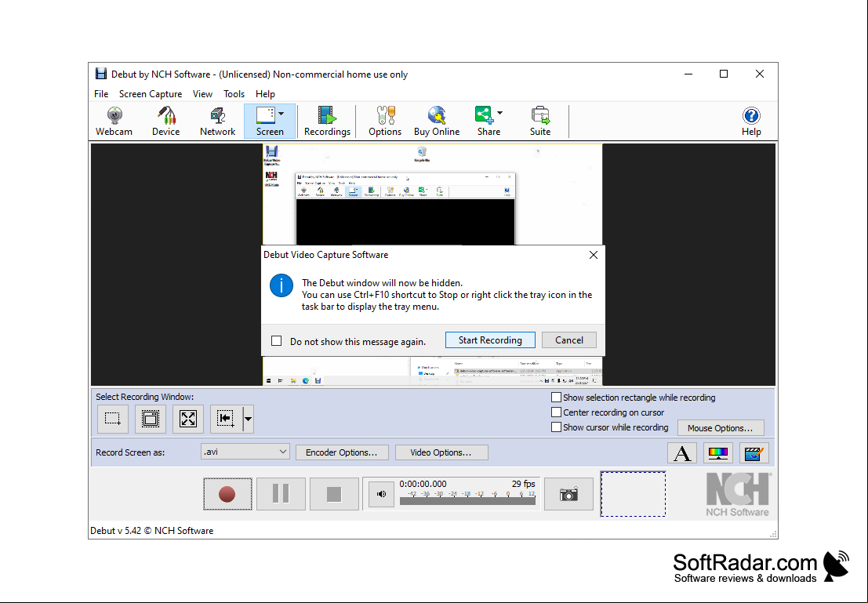Close the Debut Video Capture dialog
This screenshot has height=603, width=868.
594,255
